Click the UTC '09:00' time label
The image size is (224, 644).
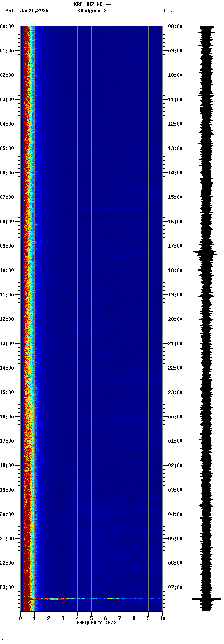[x=175, y=51]
